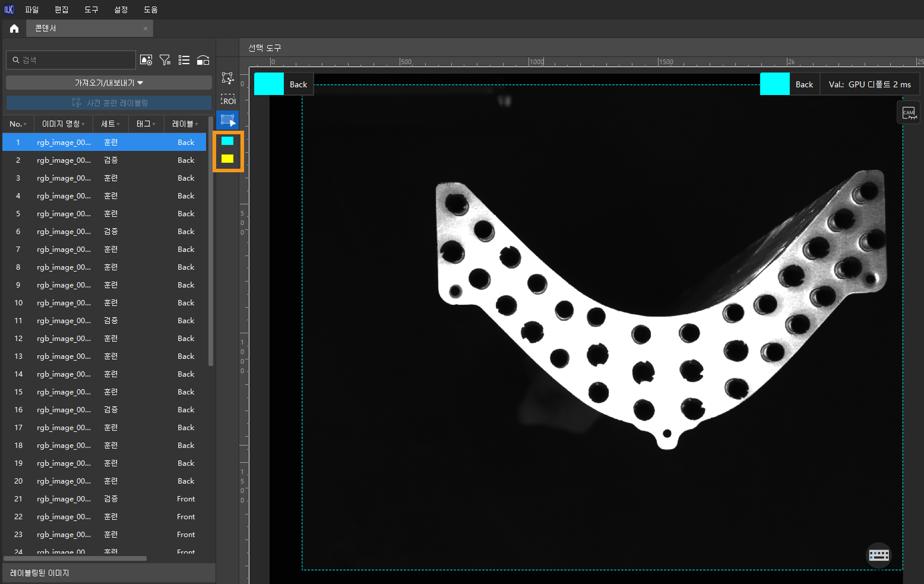Click the 사전 훈련 레이블링 button
Image resolution: width=924 pixels, height=584 pixels.
109,103
